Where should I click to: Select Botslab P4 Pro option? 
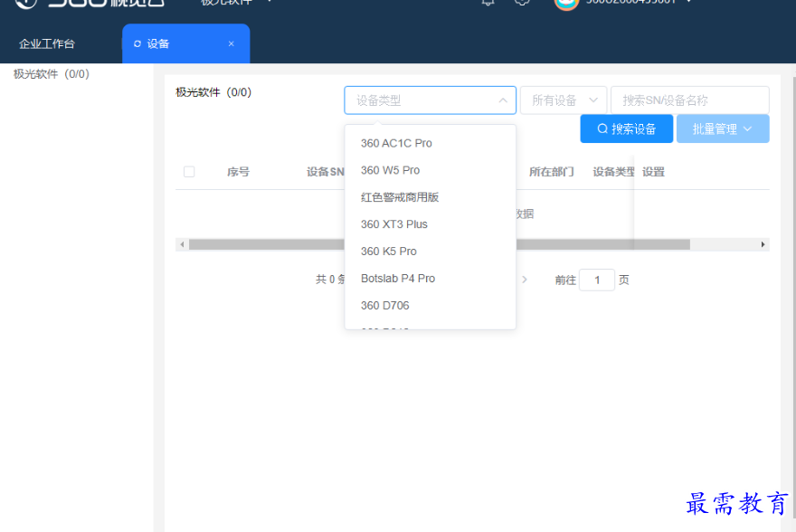pos(430,278)
